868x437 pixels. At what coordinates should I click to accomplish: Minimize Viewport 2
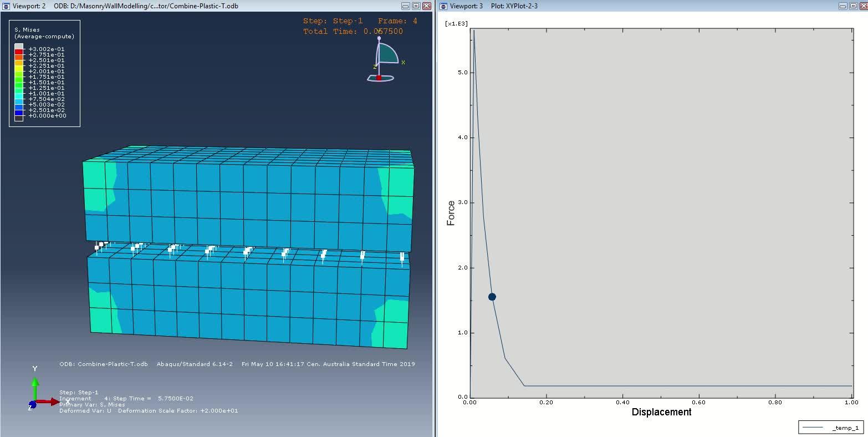[x=406, y=6]
